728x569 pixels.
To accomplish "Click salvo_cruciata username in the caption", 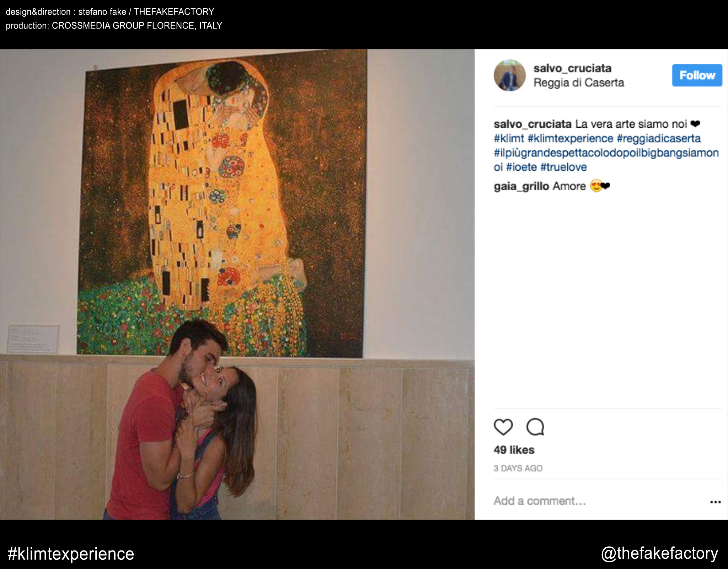I will pyautogui.click(x=532, y=124).
